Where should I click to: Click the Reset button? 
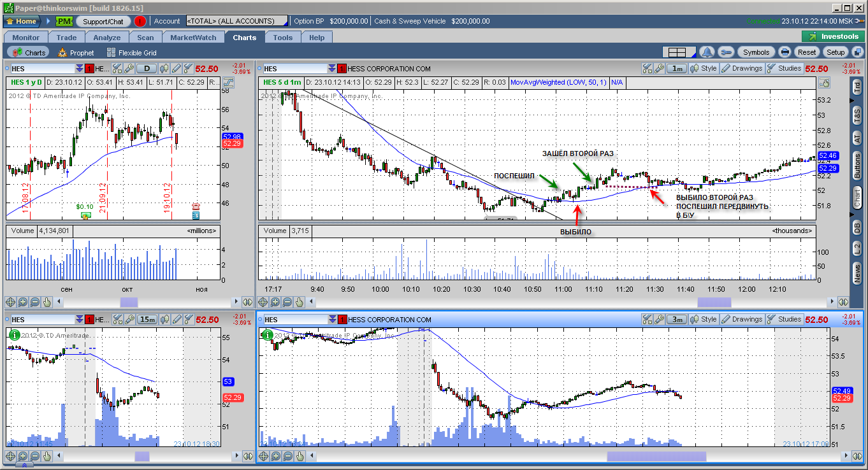pos(807,52)
